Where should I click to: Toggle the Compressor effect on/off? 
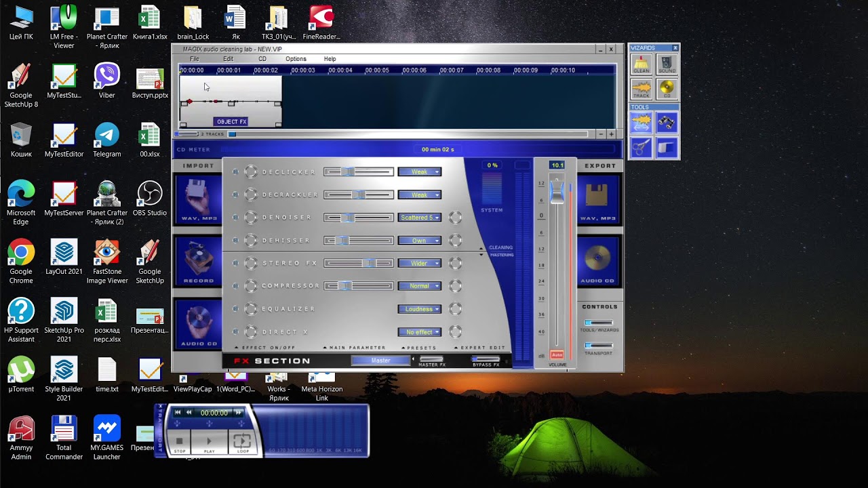tap(250, 286)
